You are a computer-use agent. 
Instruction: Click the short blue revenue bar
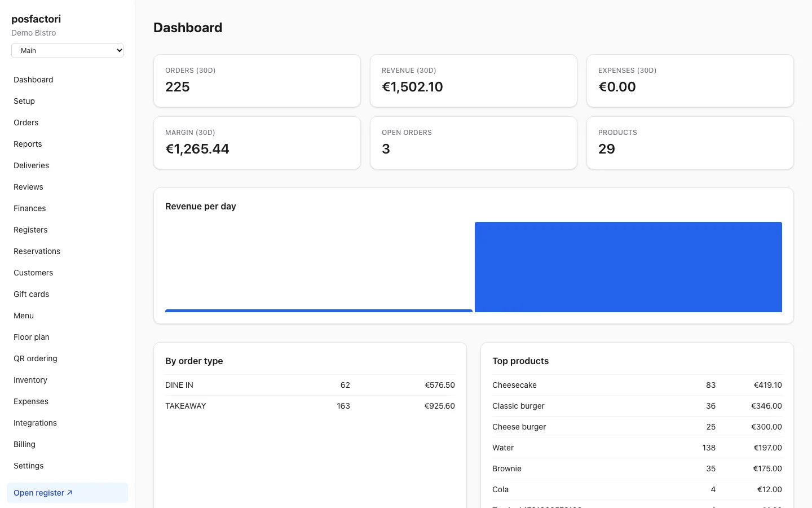pos(319,310)
